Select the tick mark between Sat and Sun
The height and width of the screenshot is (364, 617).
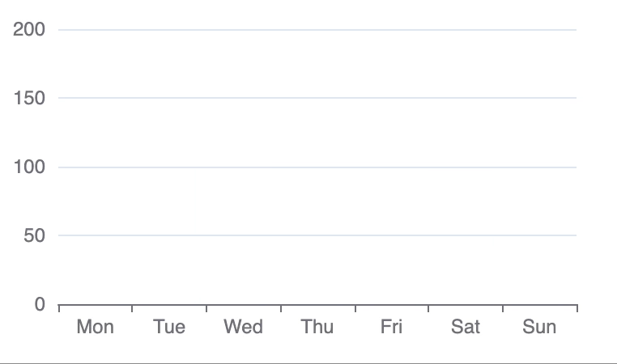(503, 308)
